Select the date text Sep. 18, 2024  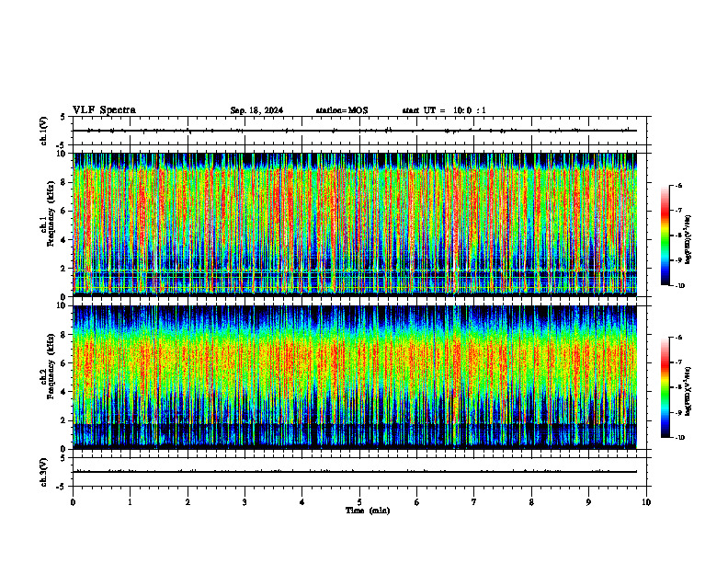(x=256, y=110)
